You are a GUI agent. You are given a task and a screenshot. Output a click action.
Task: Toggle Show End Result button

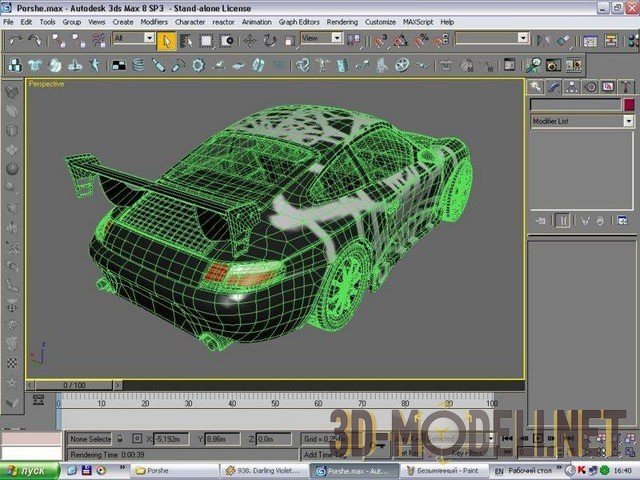pyautogui.click(x=562, y=221)
